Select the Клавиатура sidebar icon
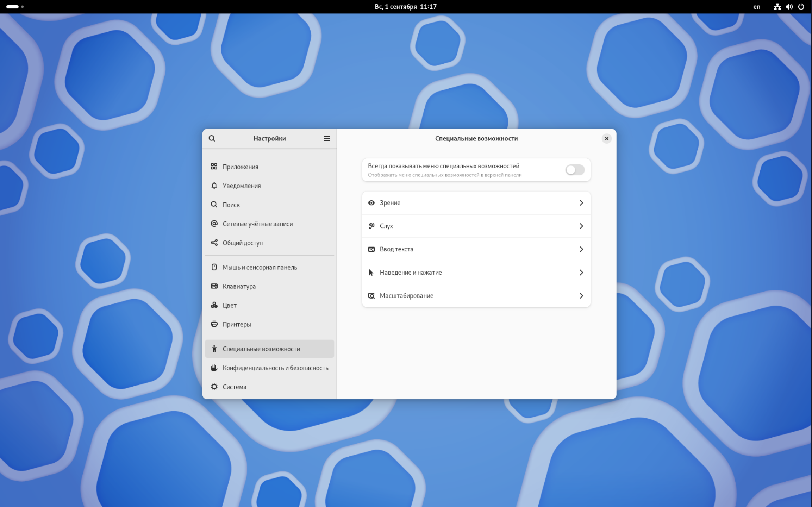This screenshot has width=812, height=507. (214, 286)
